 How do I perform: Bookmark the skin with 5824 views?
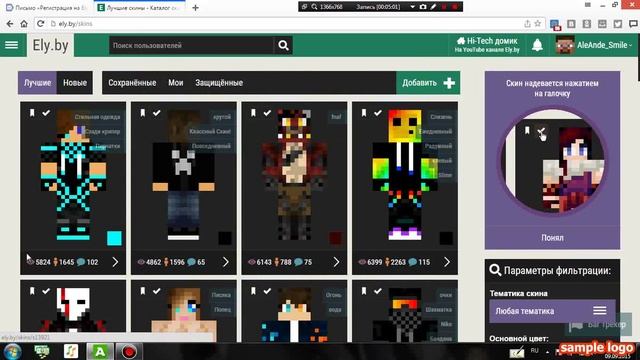click(x=32, y=113)
